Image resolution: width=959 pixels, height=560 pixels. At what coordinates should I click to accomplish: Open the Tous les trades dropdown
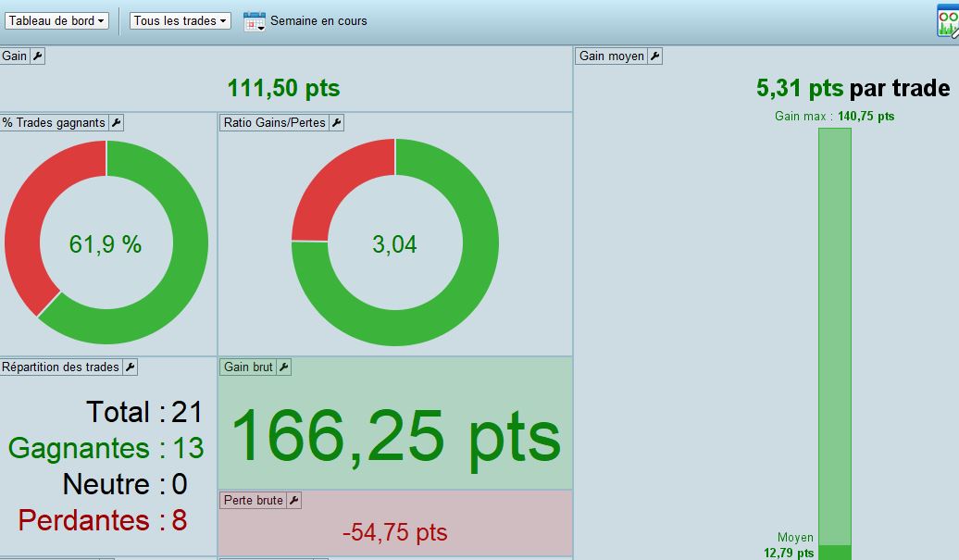(180, 20)
